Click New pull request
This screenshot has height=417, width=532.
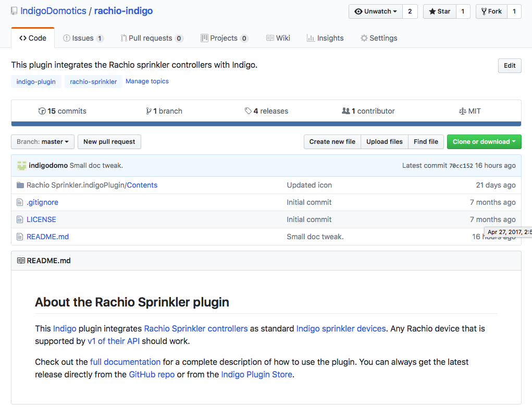click(109, 142)
